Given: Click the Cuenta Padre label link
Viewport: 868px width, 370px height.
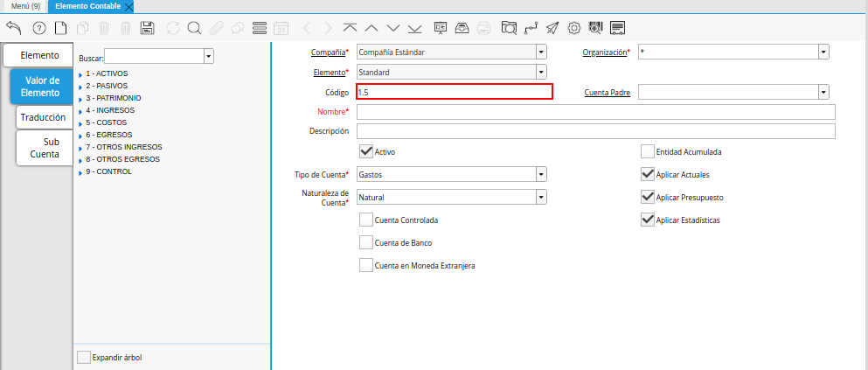Looking at the screenshot, I should [607, 92].
